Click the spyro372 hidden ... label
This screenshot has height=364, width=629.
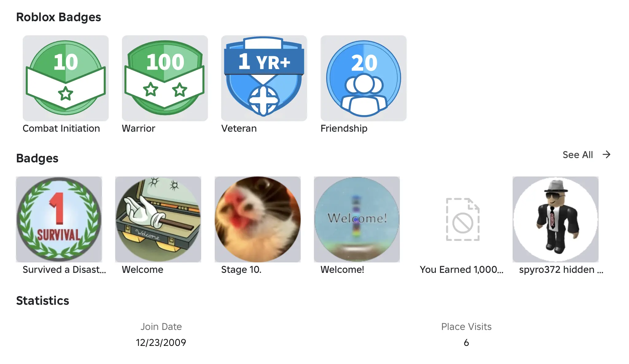tap(561, 269)
